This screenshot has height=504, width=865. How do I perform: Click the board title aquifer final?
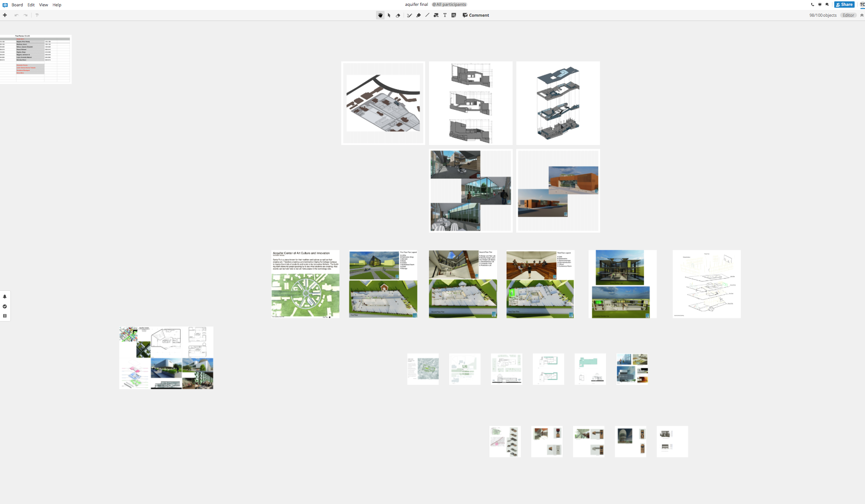[x=416, y=5]
